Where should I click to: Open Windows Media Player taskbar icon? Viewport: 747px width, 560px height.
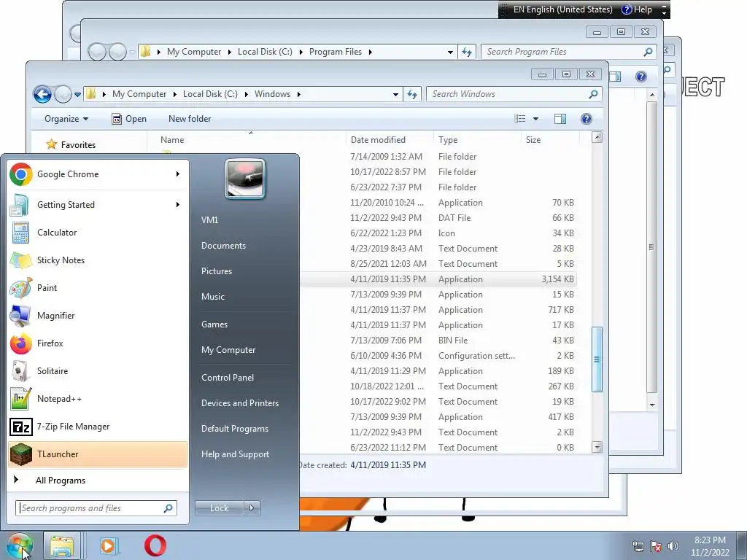pyautogui.click(x=109, y=545)
